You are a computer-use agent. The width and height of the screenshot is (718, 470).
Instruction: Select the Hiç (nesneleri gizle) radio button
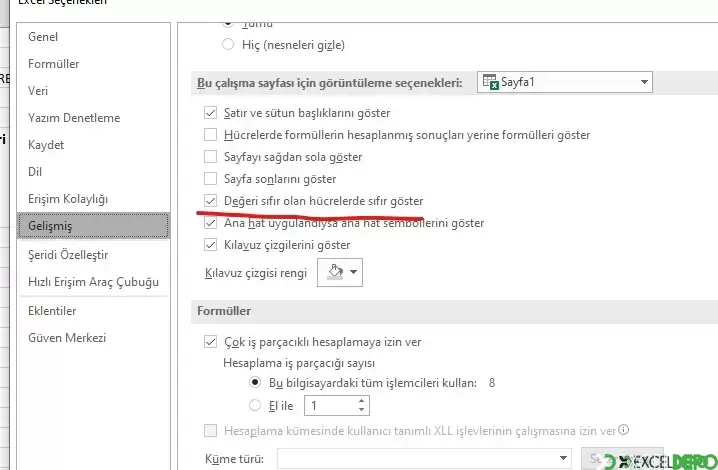coord(228,44)
